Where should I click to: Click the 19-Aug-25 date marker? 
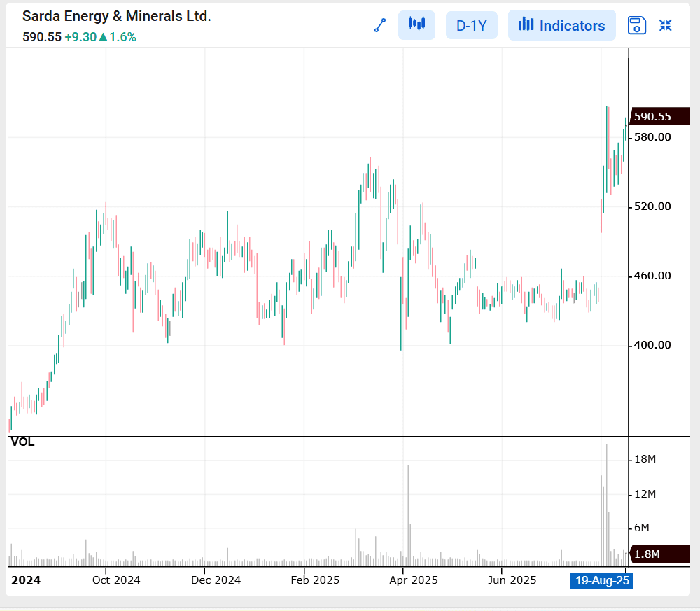(x=602, y=580)
